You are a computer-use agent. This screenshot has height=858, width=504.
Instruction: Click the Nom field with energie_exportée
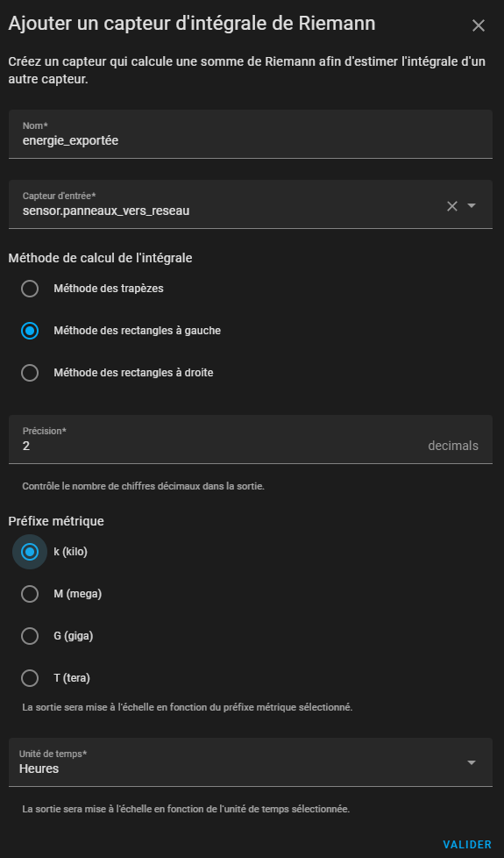pyautogui.click(x=251, y=134)
